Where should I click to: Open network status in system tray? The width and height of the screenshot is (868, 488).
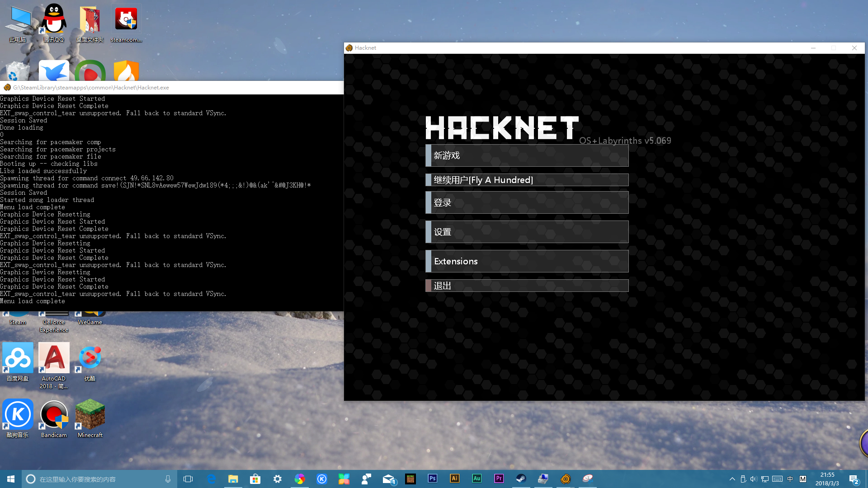(765, 479)
